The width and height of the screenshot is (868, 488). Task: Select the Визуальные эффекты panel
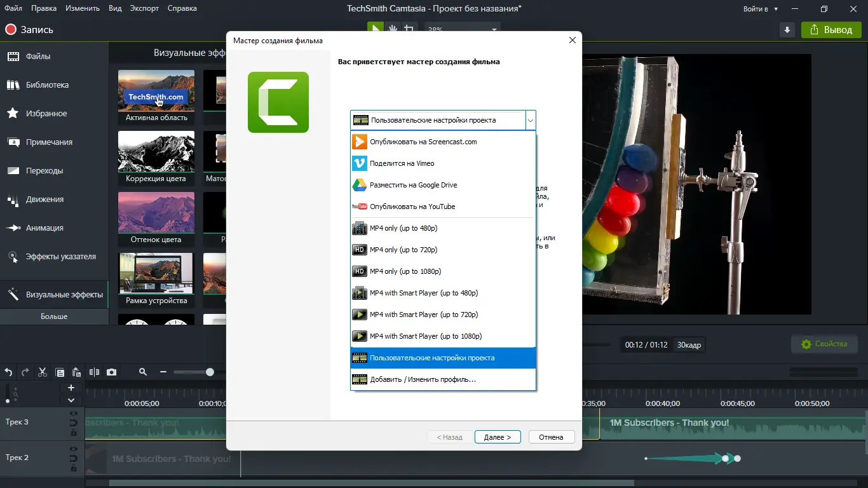coord(54,295)
